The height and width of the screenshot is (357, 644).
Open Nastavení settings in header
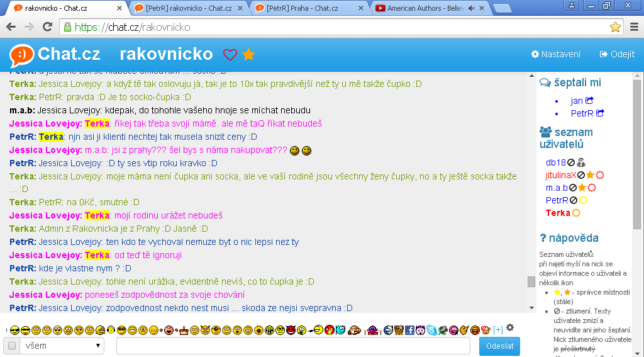(556, 54)
